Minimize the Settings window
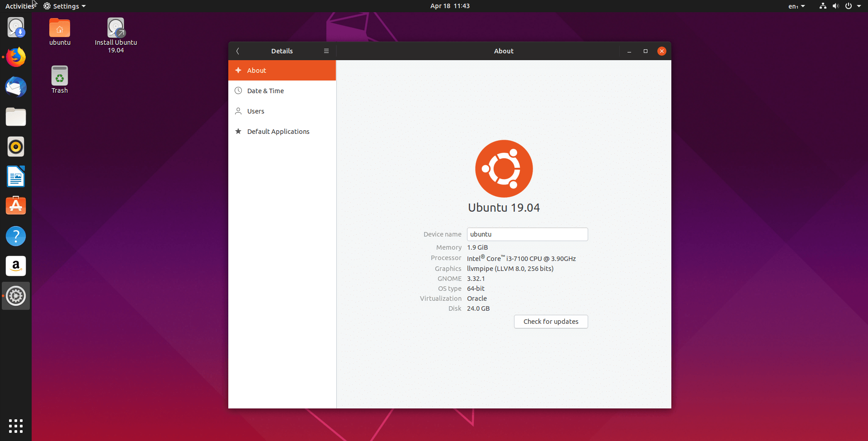This screenshot has height=441, width=868. coord(629,51)
